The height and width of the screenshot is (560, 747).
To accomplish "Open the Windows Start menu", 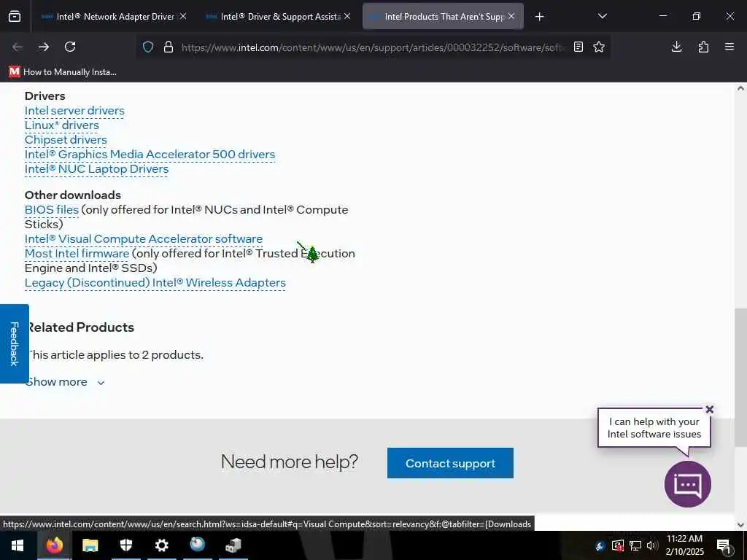I will point(18,545).
